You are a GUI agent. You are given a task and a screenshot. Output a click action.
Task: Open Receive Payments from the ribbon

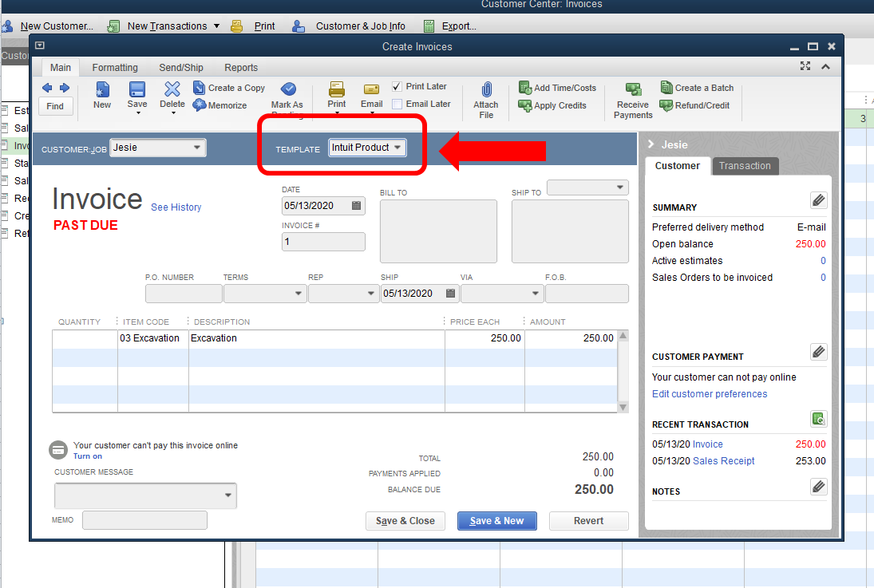point(633,89)
